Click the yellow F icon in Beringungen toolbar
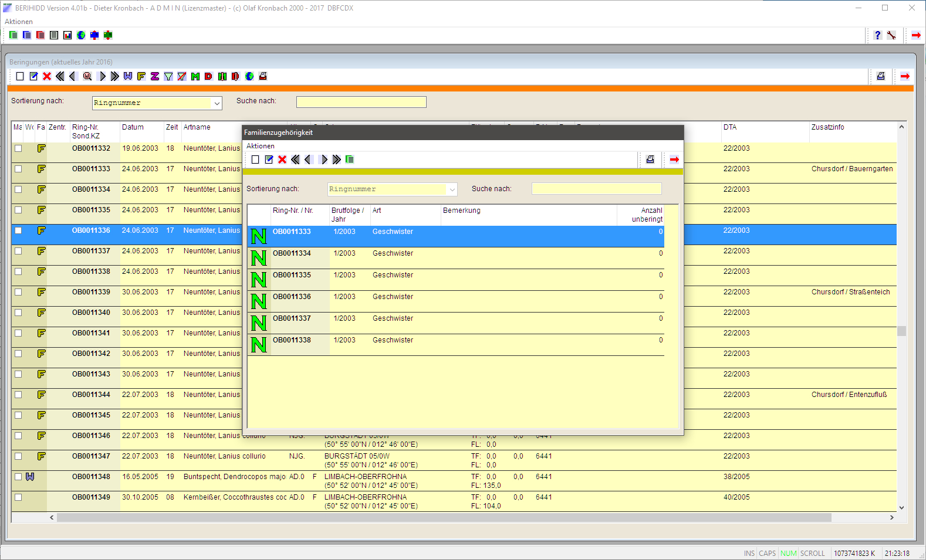Image resolution: width=926 pixels, height=560 pixels. (141, 76)
